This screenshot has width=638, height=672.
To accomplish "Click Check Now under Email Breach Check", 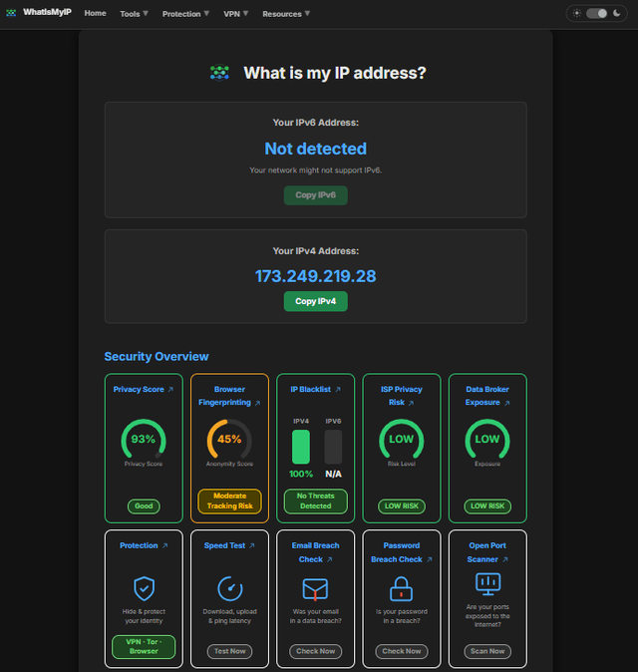I will tap(315, 651).
